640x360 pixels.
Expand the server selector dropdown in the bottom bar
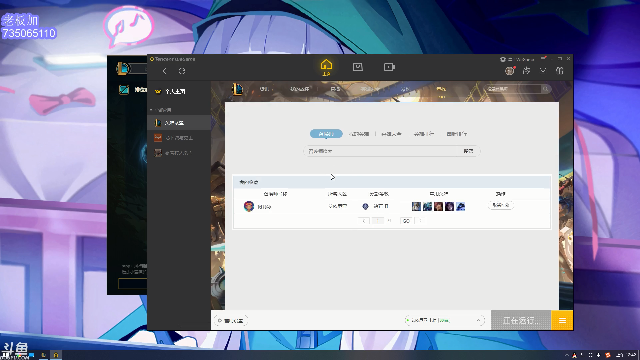(x=444, y=320)
